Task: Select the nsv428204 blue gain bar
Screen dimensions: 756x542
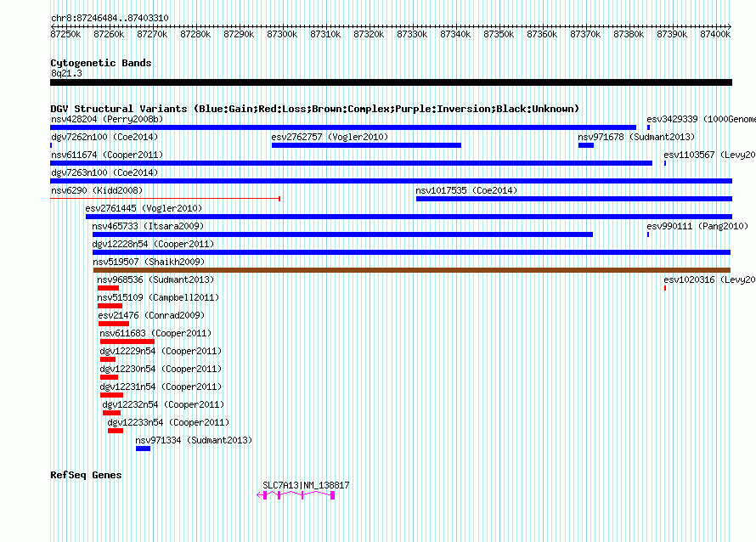Action: click(343, 127)
